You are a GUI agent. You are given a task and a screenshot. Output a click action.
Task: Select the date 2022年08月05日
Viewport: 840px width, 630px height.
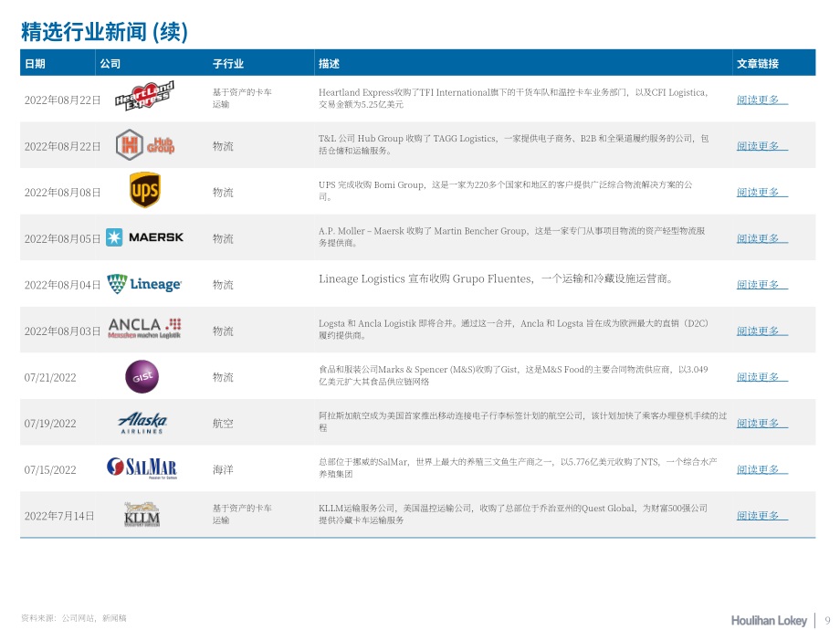point(63,239)
